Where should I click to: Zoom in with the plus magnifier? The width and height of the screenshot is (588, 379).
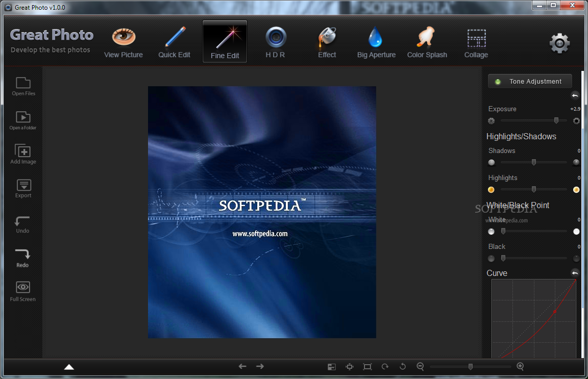pyautogui.click(x=520, y=367)
